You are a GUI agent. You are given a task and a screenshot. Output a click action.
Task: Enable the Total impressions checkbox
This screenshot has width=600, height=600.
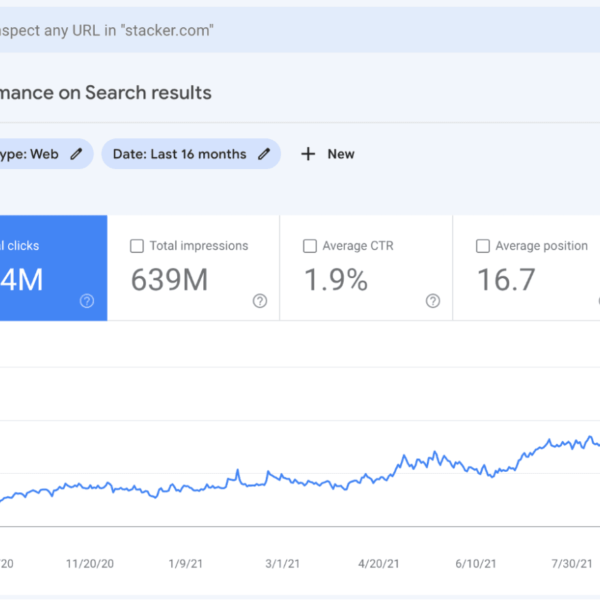click(137, 246)
